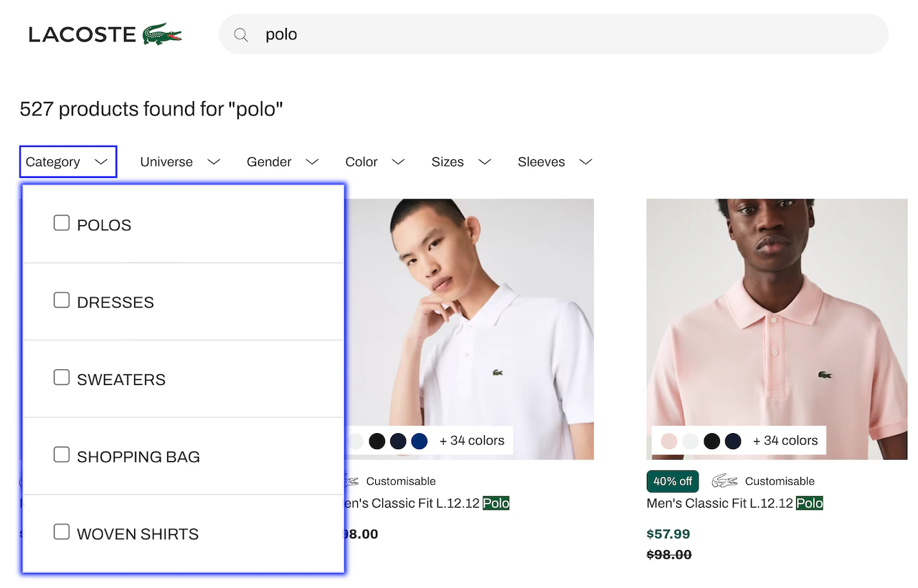
Task: Click the Lacoste crocodile logo
Action: pos(164,33)
